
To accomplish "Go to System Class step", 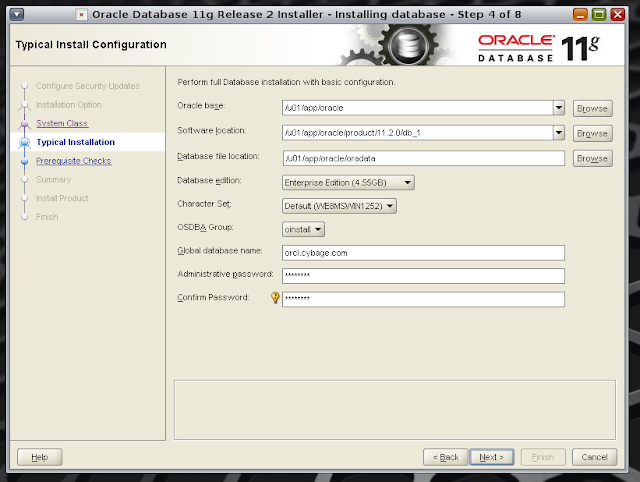I will pos(62,123).
